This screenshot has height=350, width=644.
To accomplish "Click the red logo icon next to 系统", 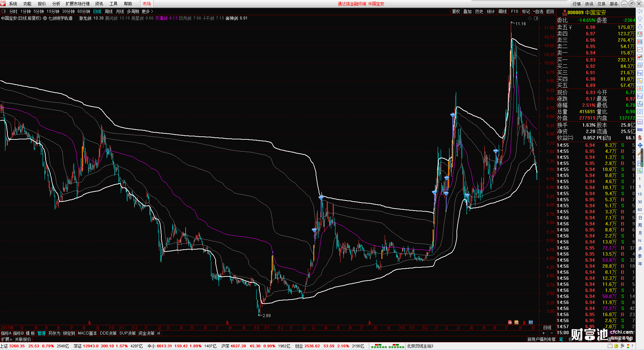I will [x=3, y=4].
